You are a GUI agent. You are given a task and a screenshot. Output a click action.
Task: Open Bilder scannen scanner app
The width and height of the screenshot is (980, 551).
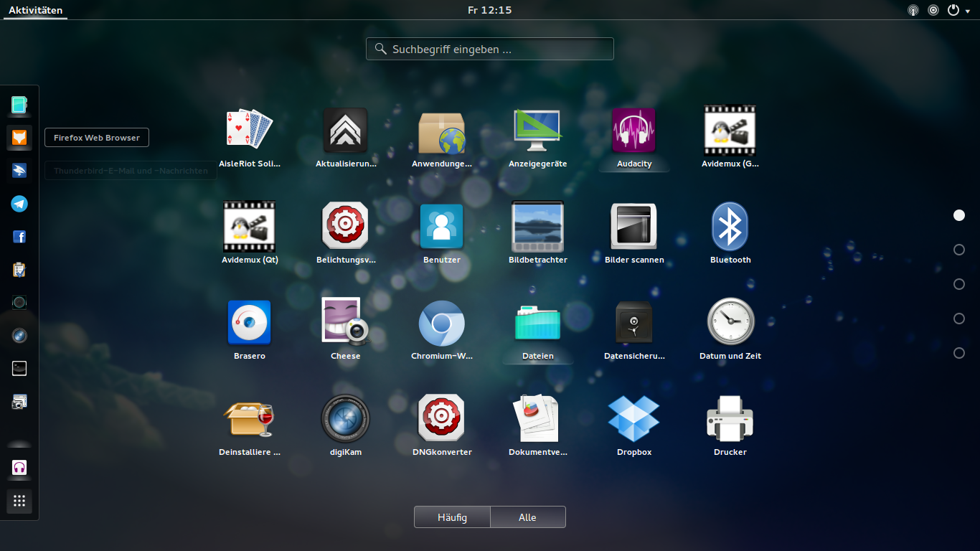634,227
